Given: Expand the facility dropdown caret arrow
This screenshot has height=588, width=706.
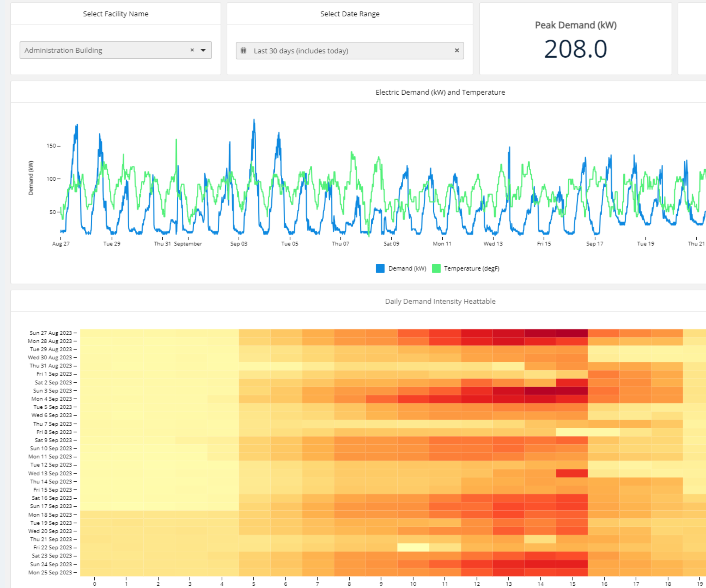Looking at the screenshot, I should [203, 50].
